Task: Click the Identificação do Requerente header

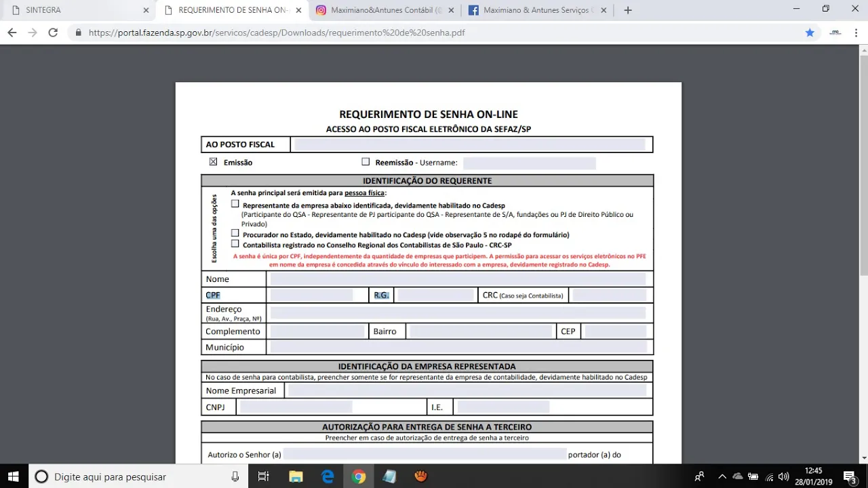Action: 427,181
